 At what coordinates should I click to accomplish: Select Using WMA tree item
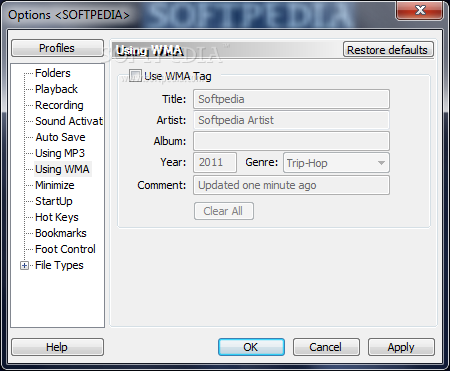pyautogui.click(x=63, y=169)
